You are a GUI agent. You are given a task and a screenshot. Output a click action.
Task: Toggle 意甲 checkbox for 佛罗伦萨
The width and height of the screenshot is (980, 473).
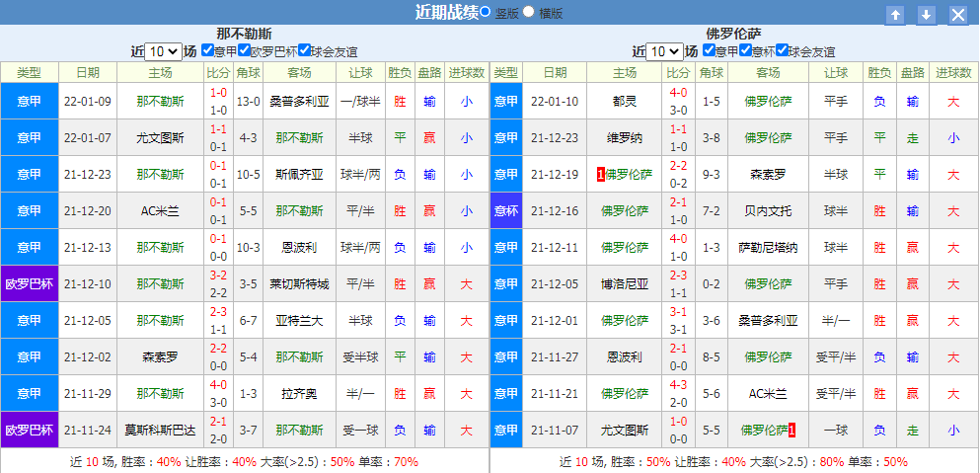click(x=710, y=50)
